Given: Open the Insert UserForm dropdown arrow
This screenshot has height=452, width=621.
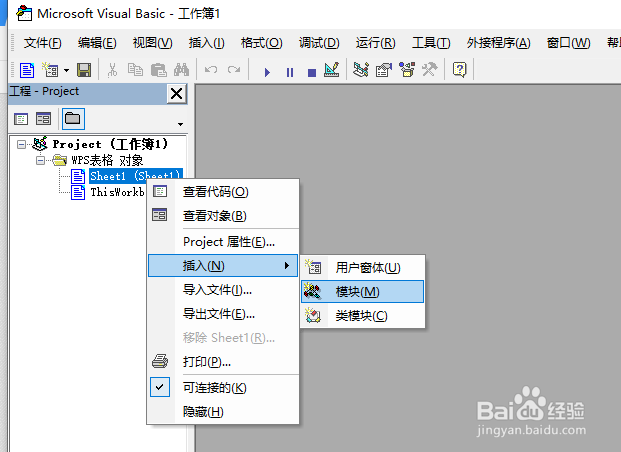Looking at the screenshot, I should (x=67, y=71).
